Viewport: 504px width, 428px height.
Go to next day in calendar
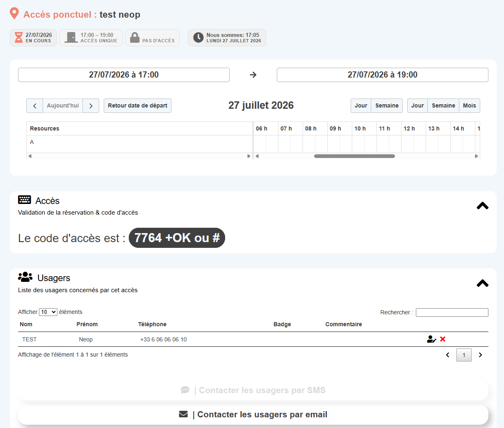click(x=91, y=105)
